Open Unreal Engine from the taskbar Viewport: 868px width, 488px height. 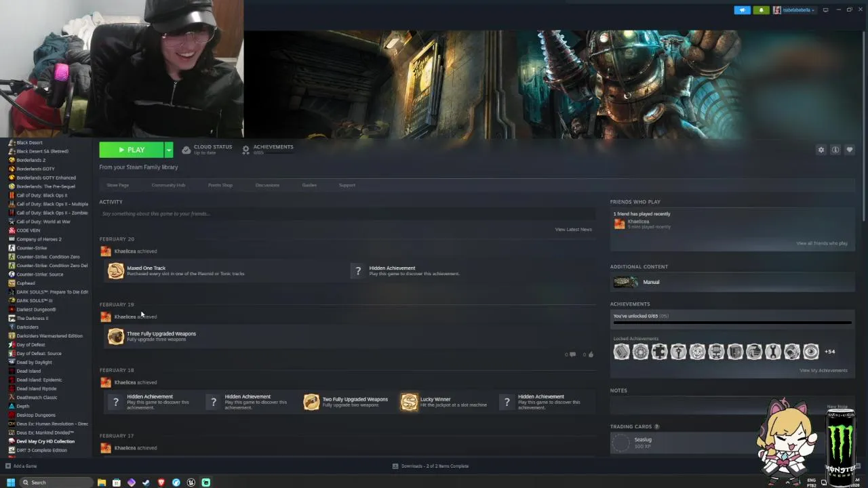(191, 483)
